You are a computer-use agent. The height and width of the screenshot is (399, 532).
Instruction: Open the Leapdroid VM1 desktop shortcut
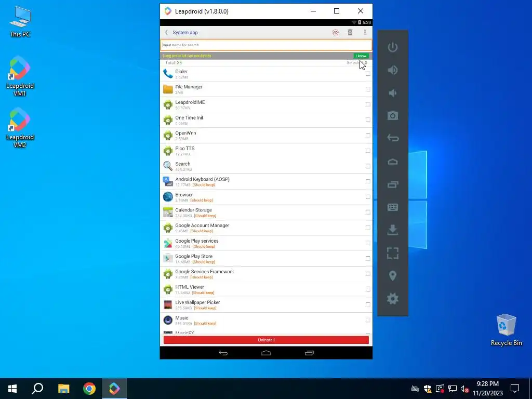pyautogui.click(x=20, y=76)
